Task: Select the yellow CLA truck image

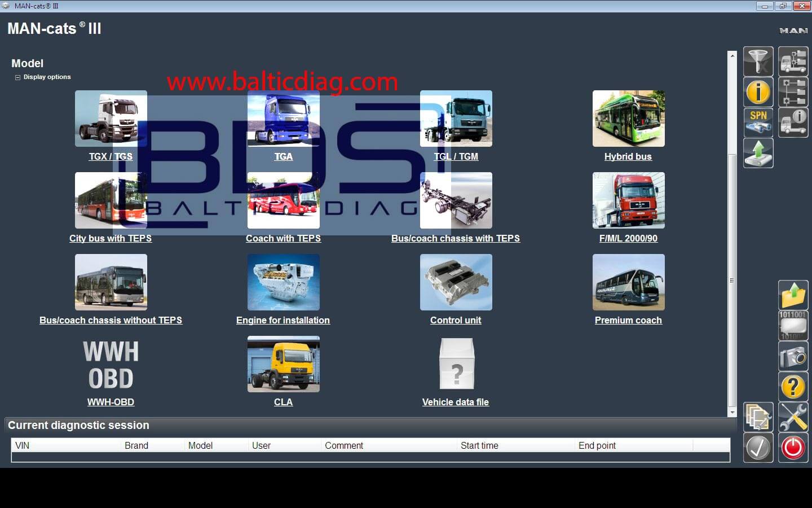Action: point(284,364)
